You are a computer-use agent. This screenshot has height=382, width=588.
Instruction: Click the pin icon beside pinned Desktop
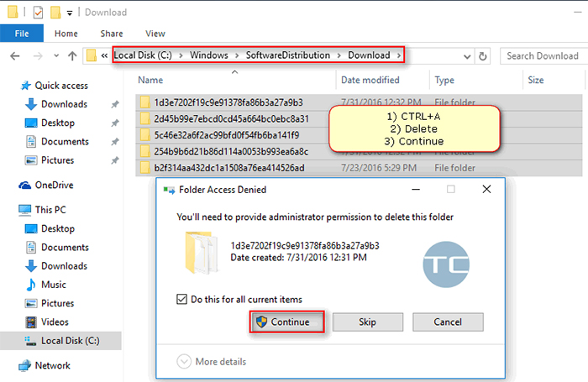(x=115, y=123)
